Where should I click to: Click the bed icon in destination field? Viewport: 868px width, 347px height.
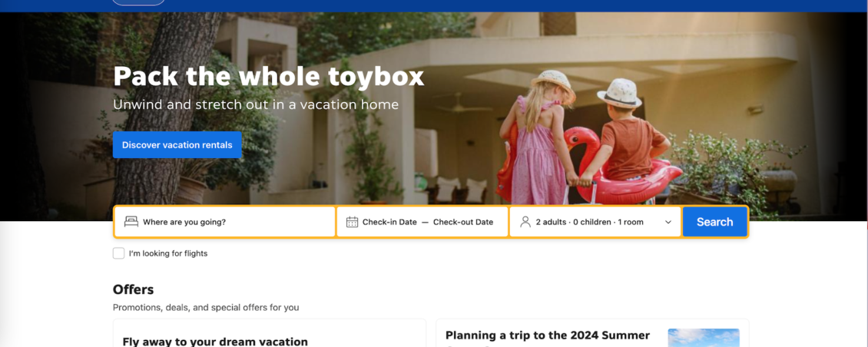click(x=131, y=222)
